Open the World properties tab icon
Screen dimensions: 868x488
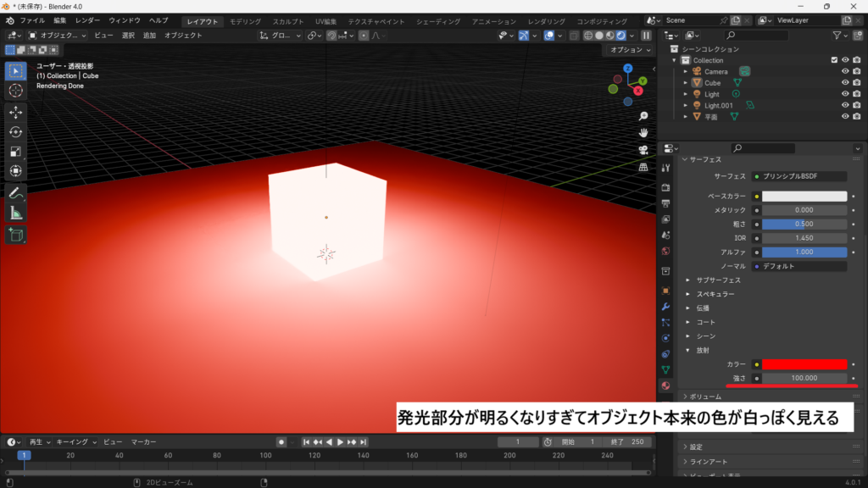click(665, 251)
